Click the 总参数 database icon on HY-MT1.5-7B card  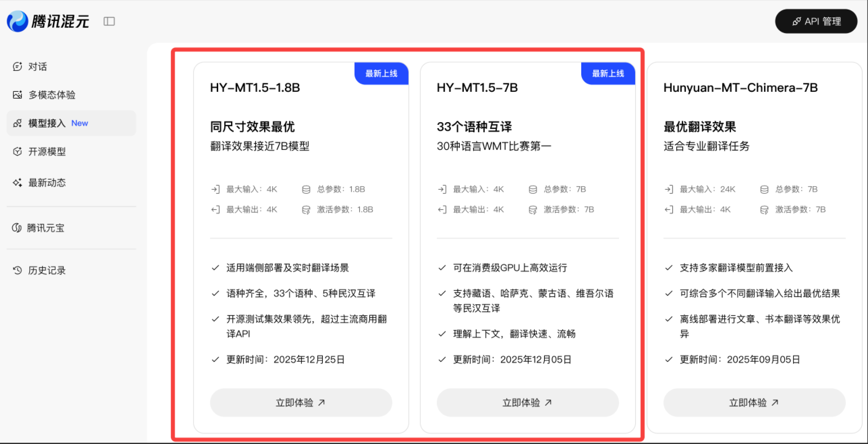coord(532,189)
